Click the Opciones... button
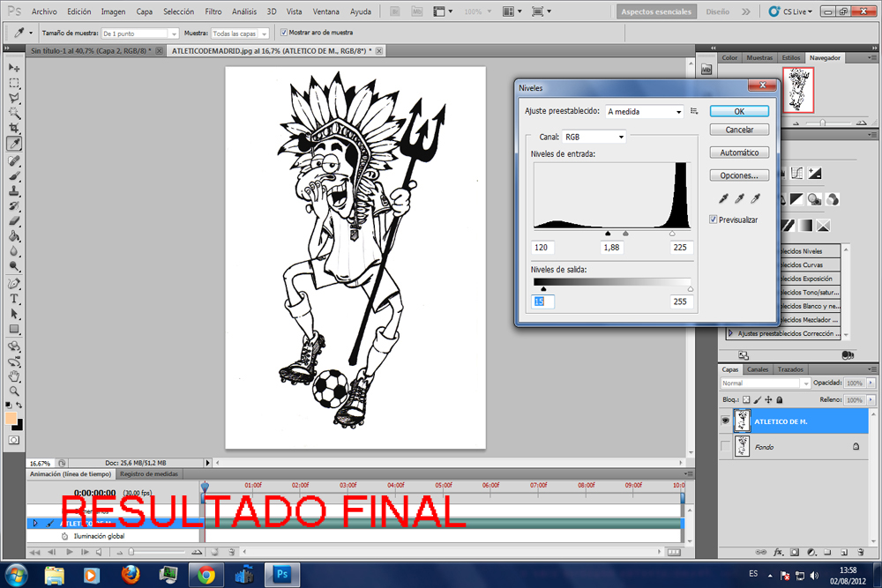The image size is (882, 588). click(x=739, y=175)
